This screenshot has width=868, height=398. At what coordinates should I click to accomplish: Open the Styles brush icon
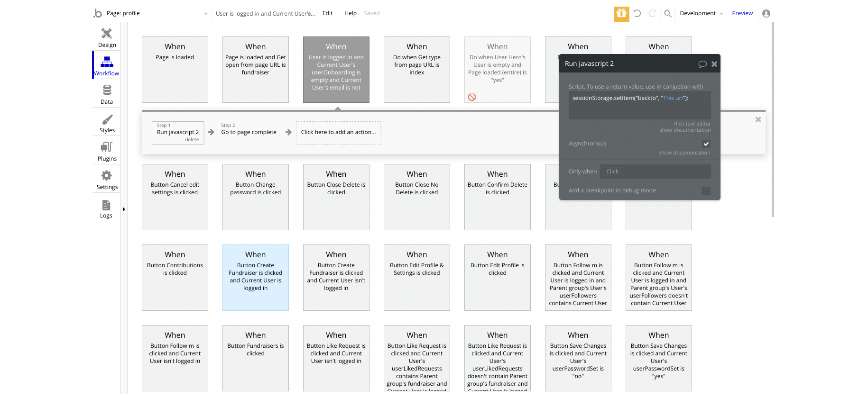[107, 122]
